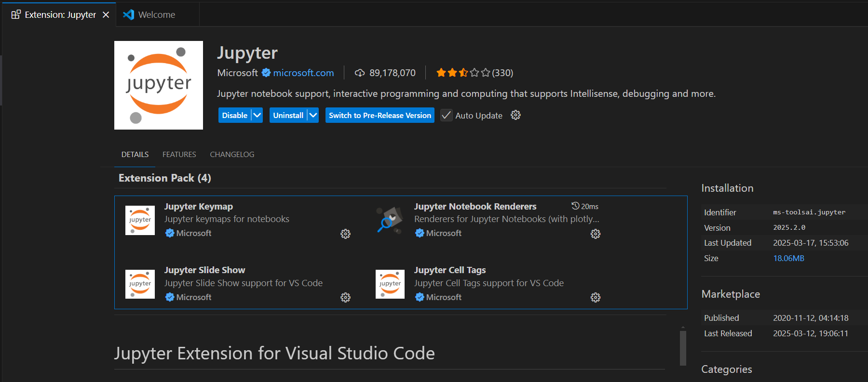Open manage gear for Jupyter Notebook Renderers

pos(596,234)
